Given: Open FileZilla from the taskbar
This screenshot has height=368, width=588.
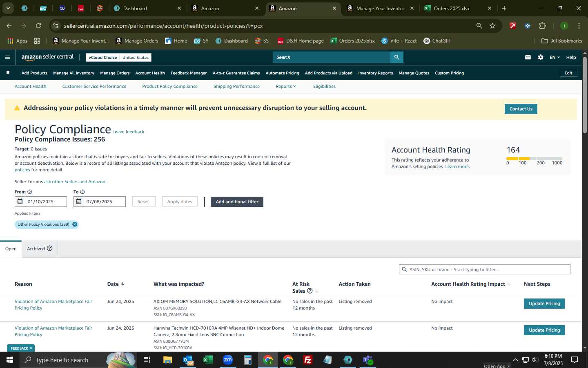Looking at the screenshot, I should (x=308, y=360).
